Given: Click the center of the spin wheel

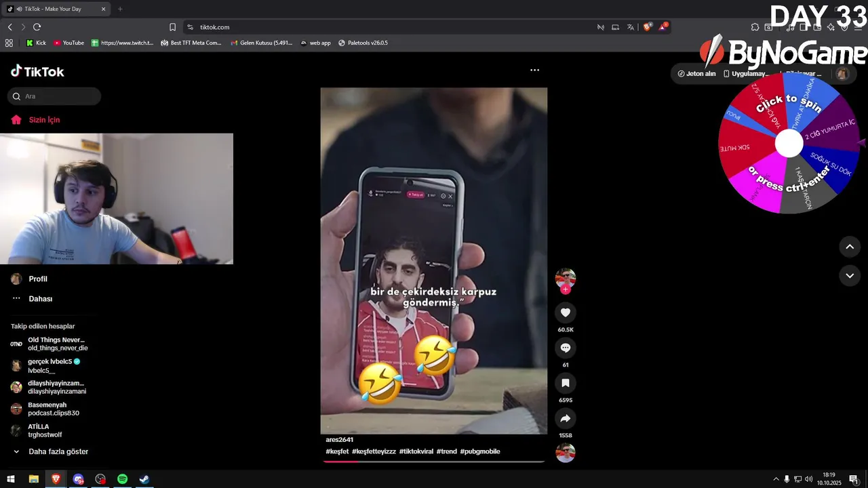Looking at the screenshot, I should (789, 143).
